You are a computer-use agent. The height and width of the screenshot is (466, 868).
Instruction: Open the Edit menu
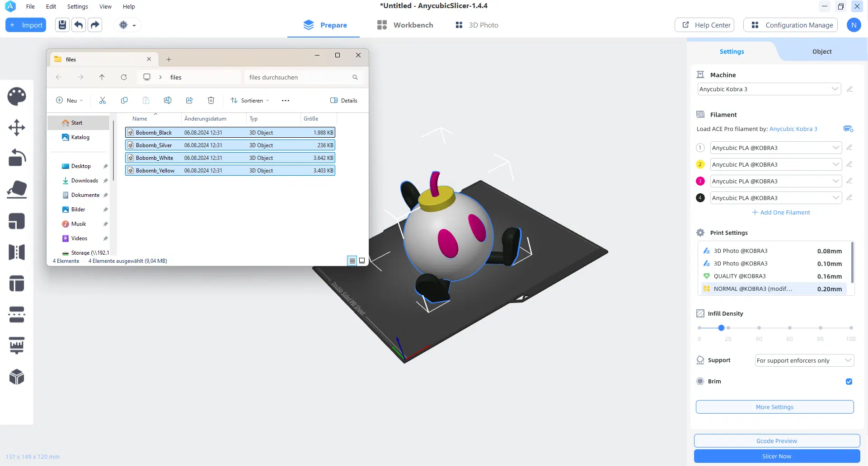pos(51,6)
